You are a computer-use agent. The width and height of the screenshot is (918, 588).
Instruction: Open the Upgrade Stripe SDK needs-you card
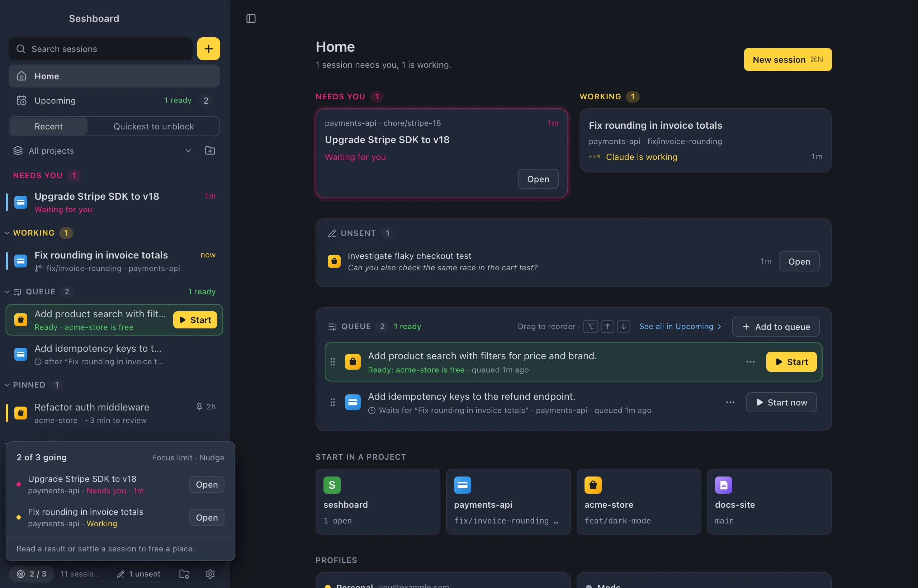pyautogui.click(x=538, y=179)
